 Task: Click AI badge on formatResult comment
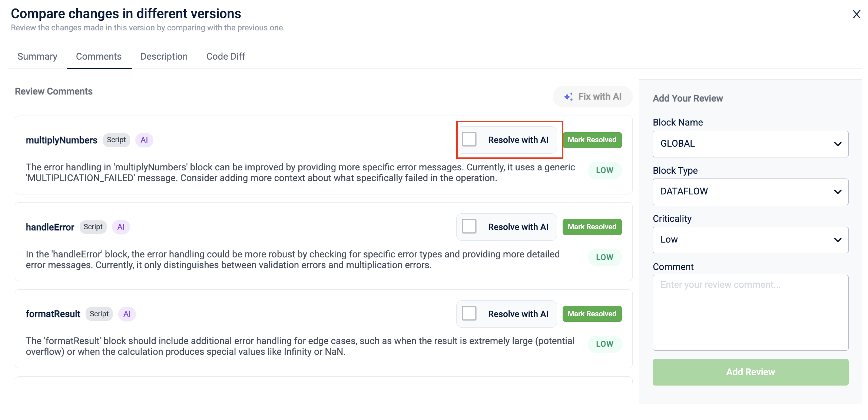tap(127, 314)
